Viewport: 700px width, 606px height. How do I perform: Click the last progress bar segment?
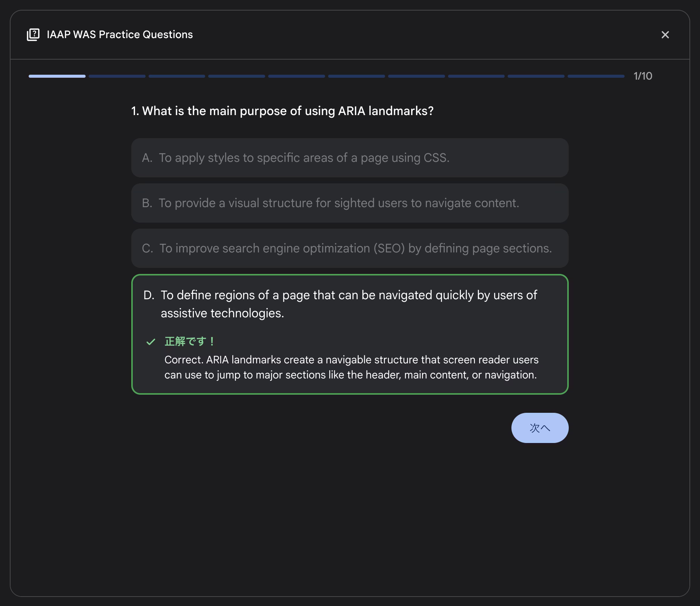point(596,76)
